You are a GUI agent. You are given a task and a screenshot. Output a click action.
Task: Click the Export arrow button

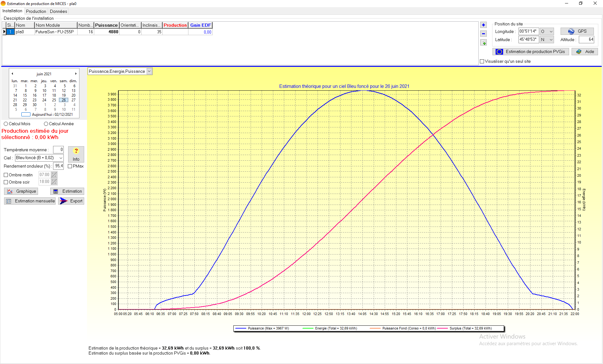[71, 201]
